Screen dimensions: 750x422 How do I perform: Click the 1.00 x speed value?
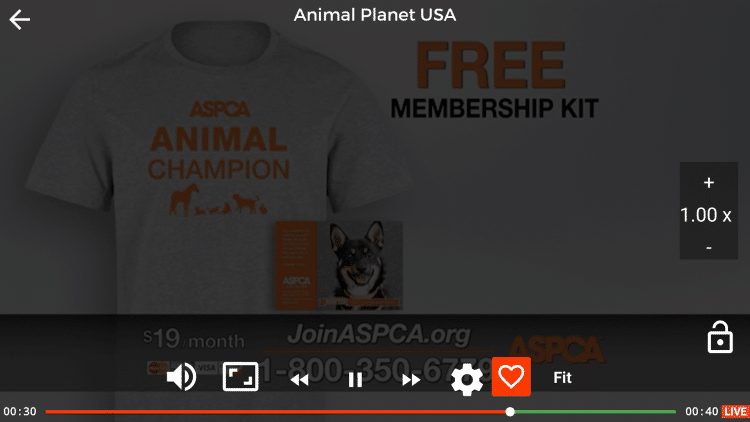[706, 215]
